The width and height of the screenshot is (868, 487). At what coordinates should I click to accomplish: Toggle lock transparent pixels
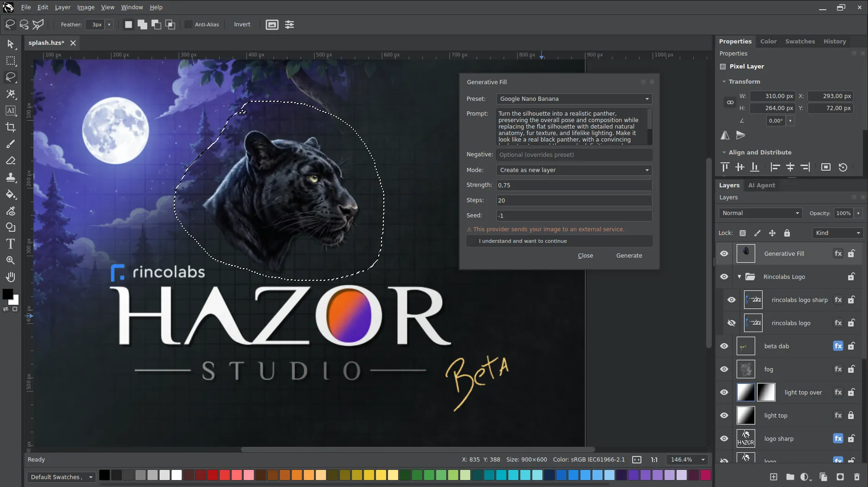tap(743, 233)
